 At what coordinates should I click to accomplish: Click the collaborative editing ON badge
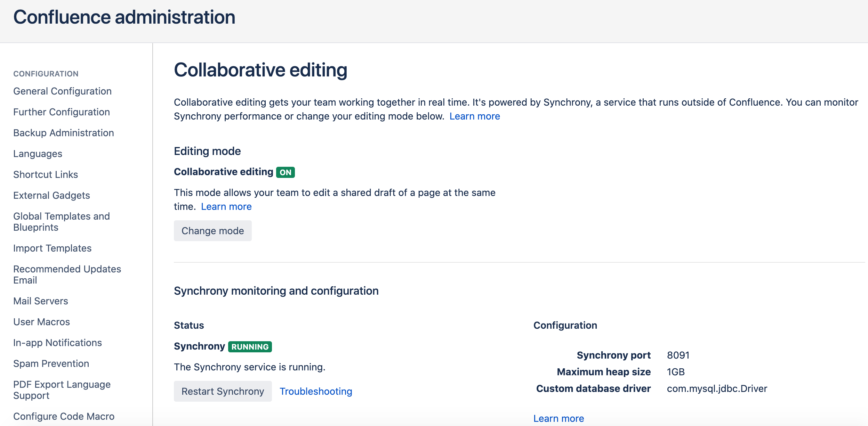pyautogui.click(x=285, y=172)
